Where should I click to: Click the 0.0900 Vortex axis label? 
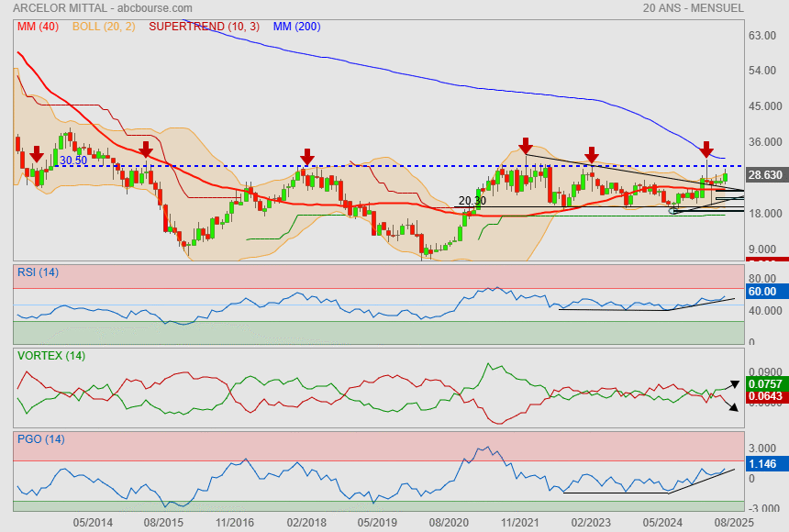[765, 373]
